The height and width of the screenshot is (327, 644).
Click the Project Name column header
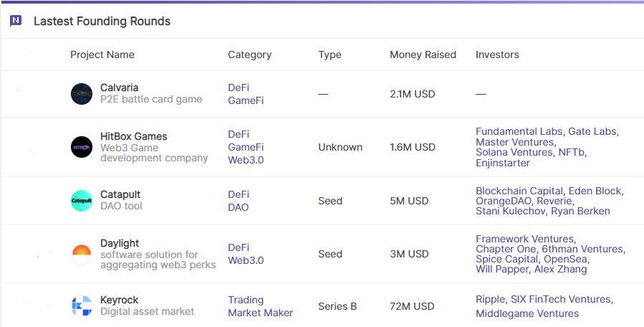[102, 54]
